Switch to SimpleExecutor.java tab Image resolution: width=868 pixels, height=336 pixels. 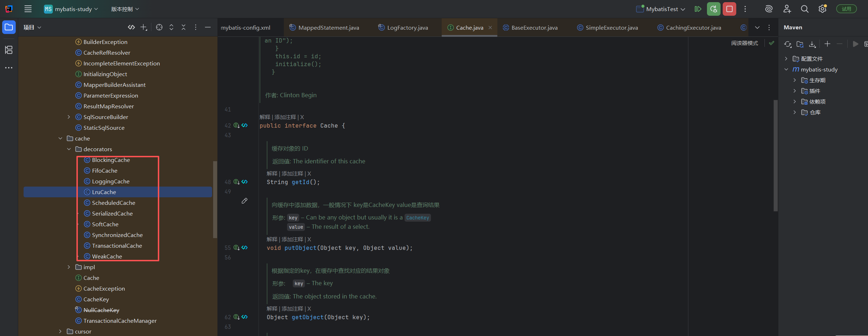608,28
